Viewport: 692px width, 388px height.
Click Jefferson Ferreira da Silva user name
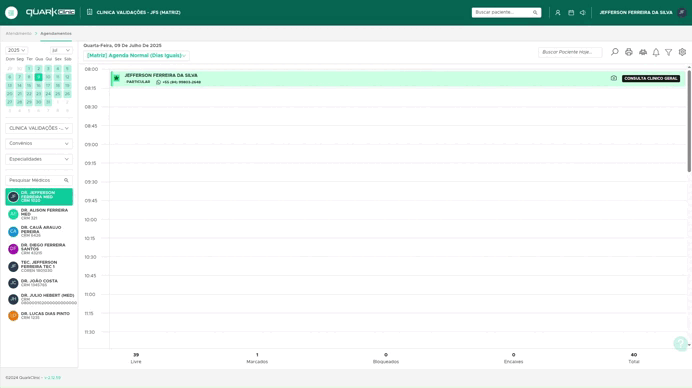636,12
